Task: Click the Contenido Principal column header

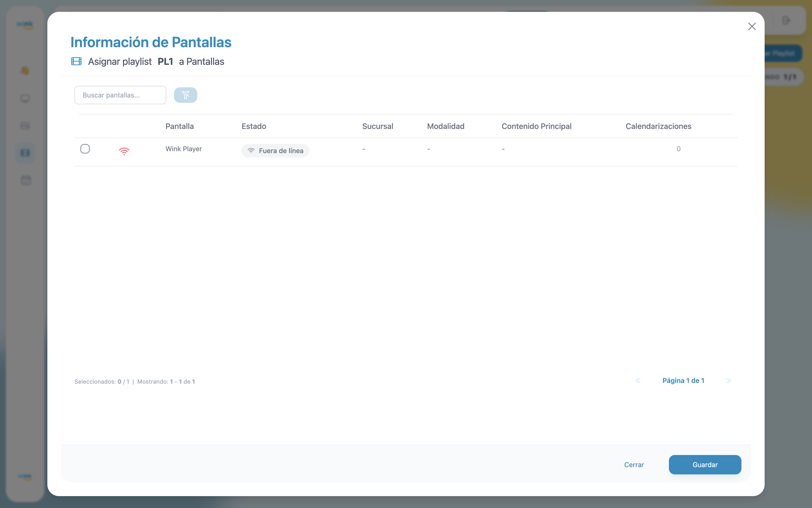Action: (536, 126)
